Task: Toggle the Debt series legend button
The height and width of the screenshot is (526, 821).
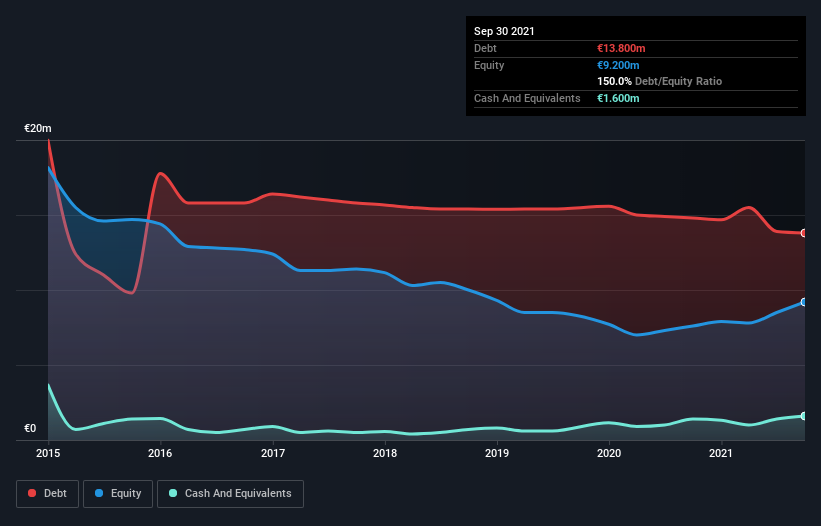Action: coord(48,494)
